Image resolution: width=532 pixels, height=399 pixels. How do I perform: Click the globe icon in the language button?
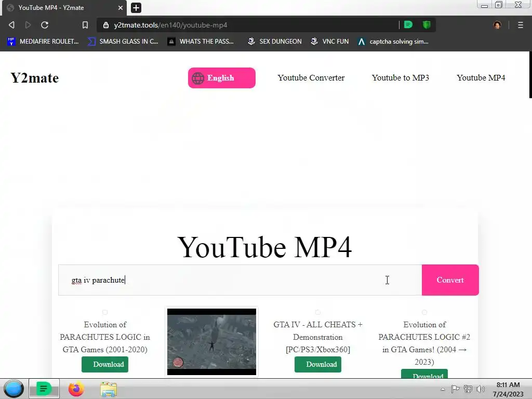198,78
